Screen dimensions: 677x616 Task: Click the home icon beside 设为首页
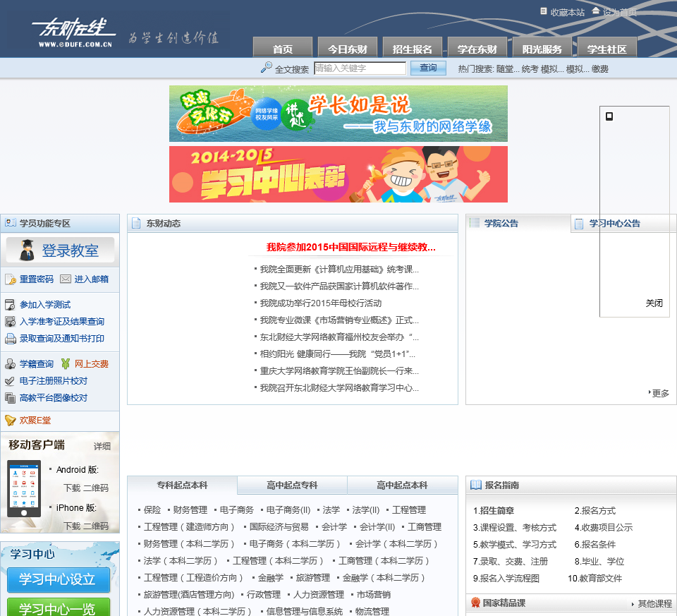pos(596,11)
